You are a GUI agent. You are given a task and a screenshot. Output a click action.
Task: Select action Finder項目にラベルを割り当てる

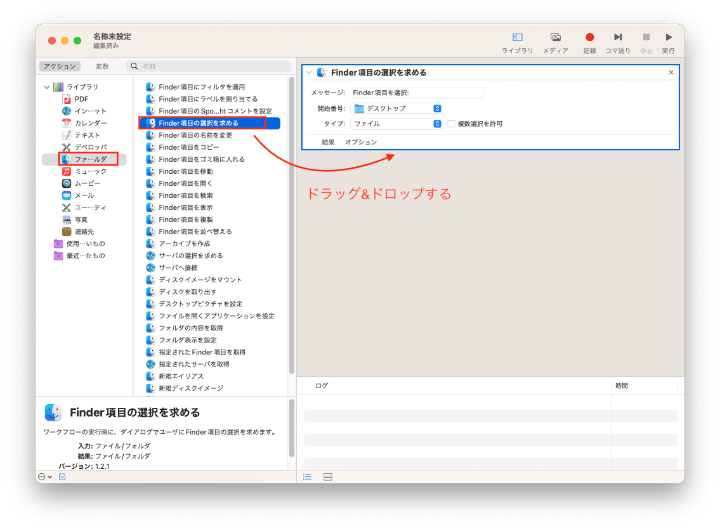point(202,99)
